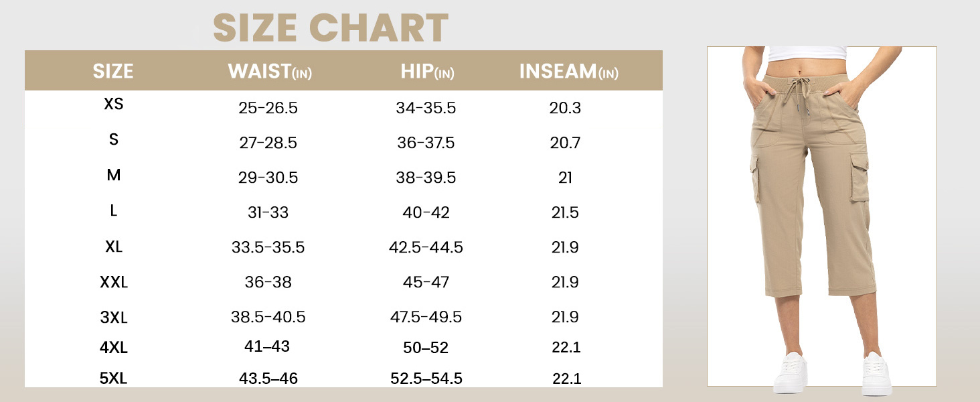Click the SIZE column header

113,71
